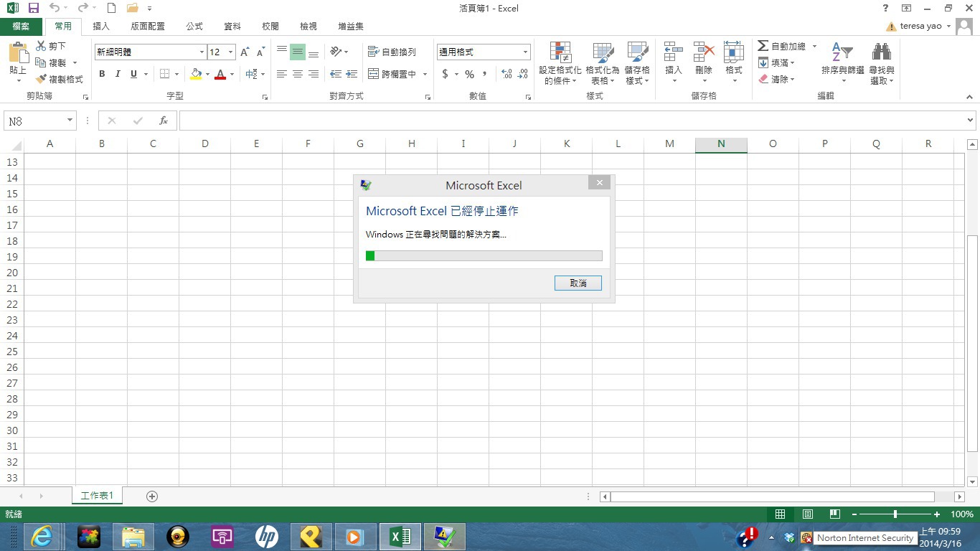980x551 pixels.
Task: Open the font color dropdown arrow
Action: (x=232, y=74)
